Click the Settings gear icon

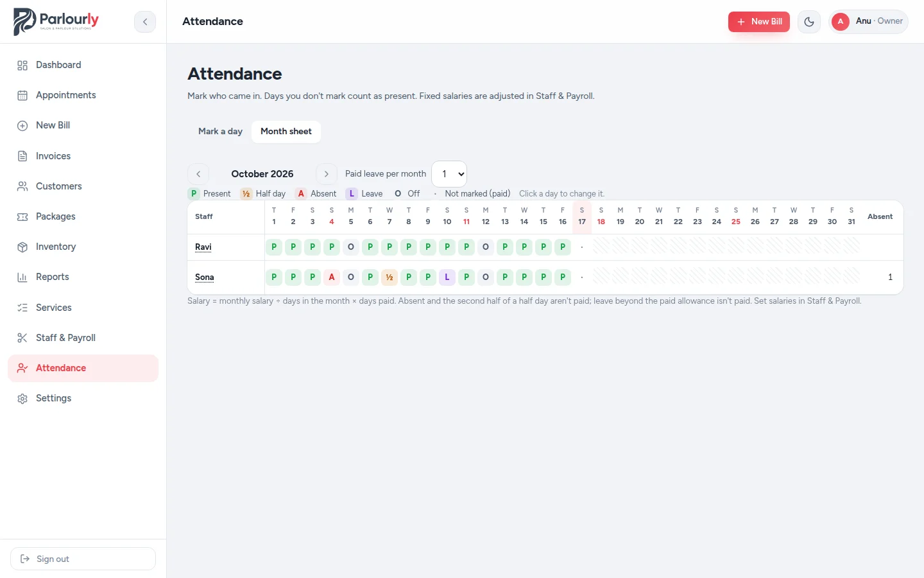tap(22, 398)
